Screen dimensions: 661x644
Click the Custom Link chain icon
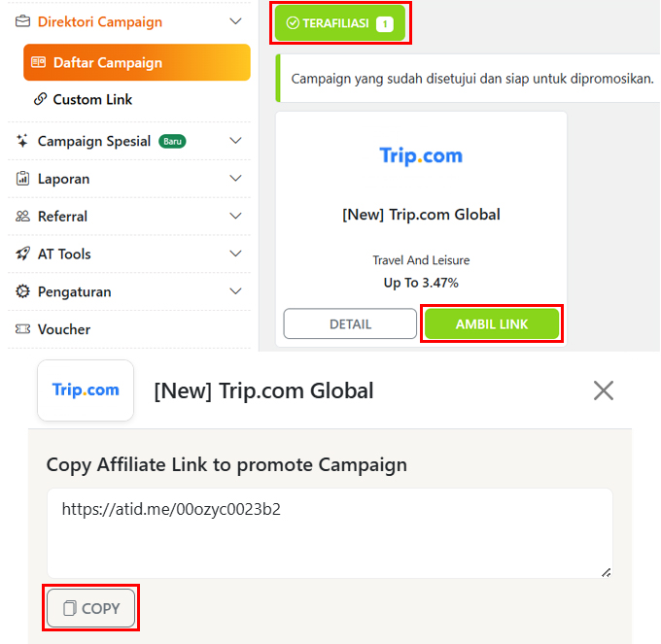40,99
